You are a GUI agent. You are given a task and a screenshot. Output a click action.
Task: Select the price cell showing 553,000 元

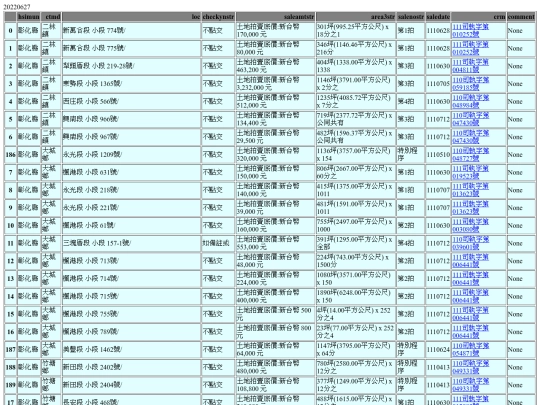[276, 243]
